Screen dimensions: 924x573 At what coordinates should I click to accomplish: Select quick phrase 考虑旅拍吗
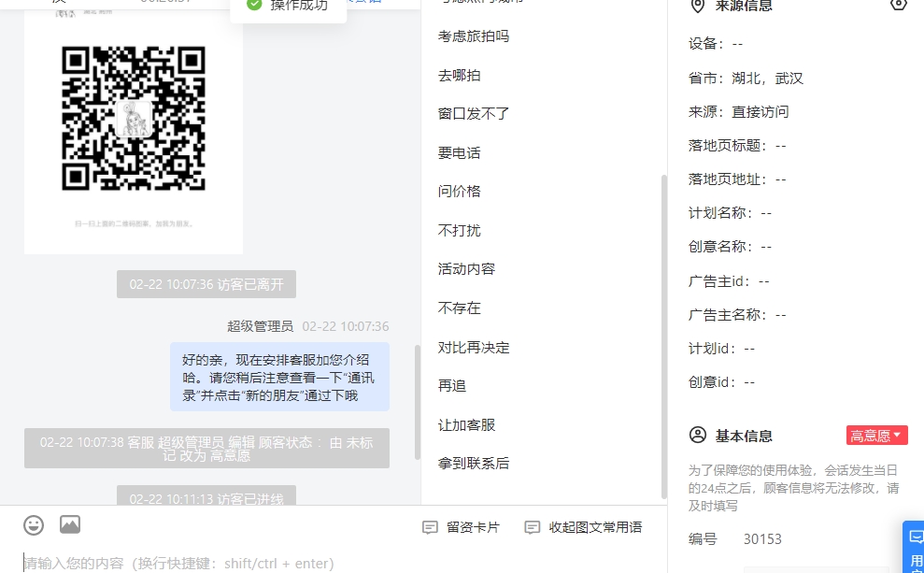(474, 36)
